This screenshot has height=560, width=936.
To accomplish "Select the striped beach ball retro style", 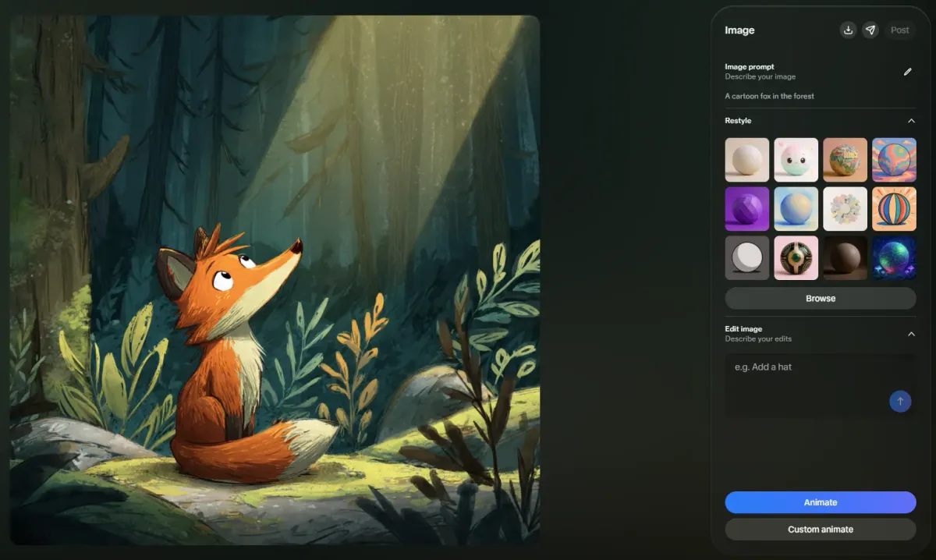I will pos(894,209).
